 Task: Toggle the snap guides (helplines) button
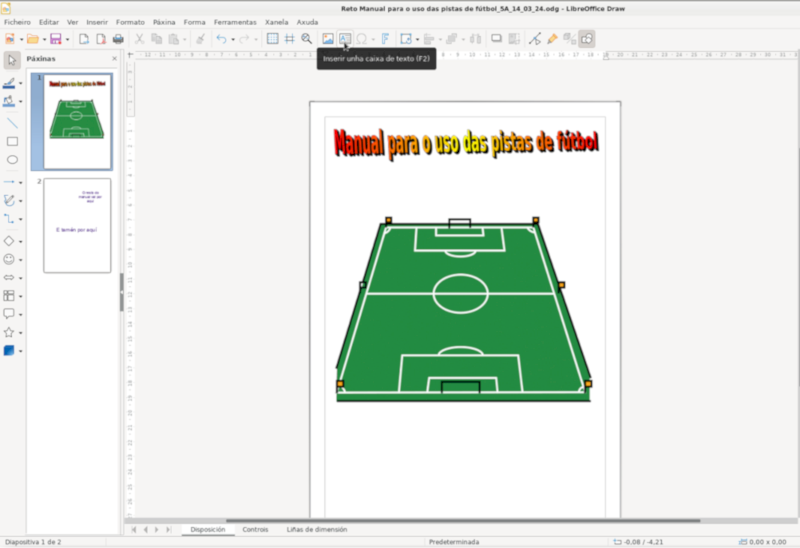point(289,39)
